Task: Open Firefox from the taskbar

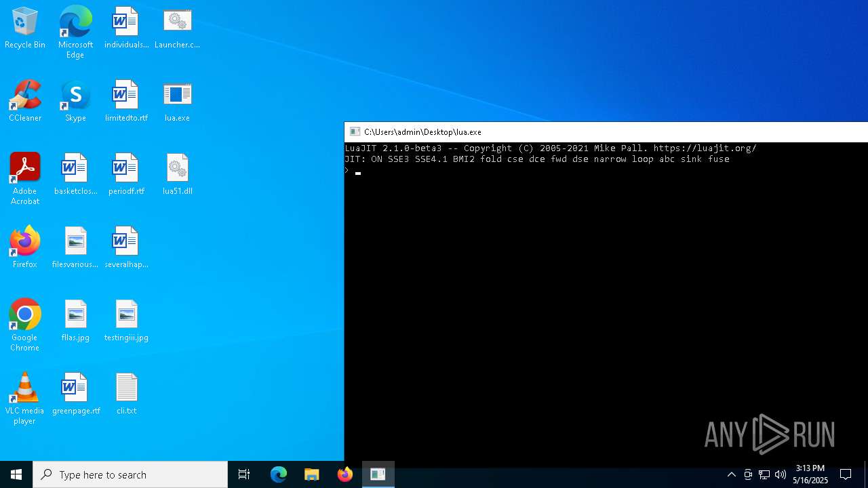Action: coord(345,474)
